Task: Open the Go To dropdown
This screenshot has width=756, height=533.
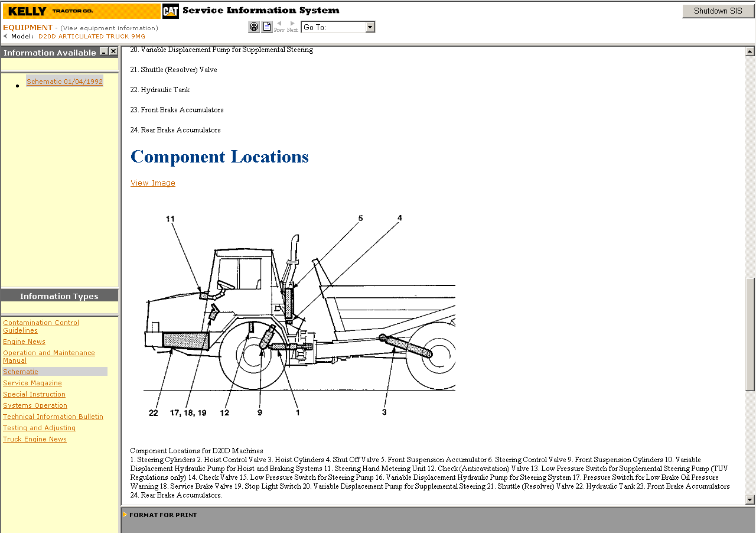Action: click(x=338, y=27)
